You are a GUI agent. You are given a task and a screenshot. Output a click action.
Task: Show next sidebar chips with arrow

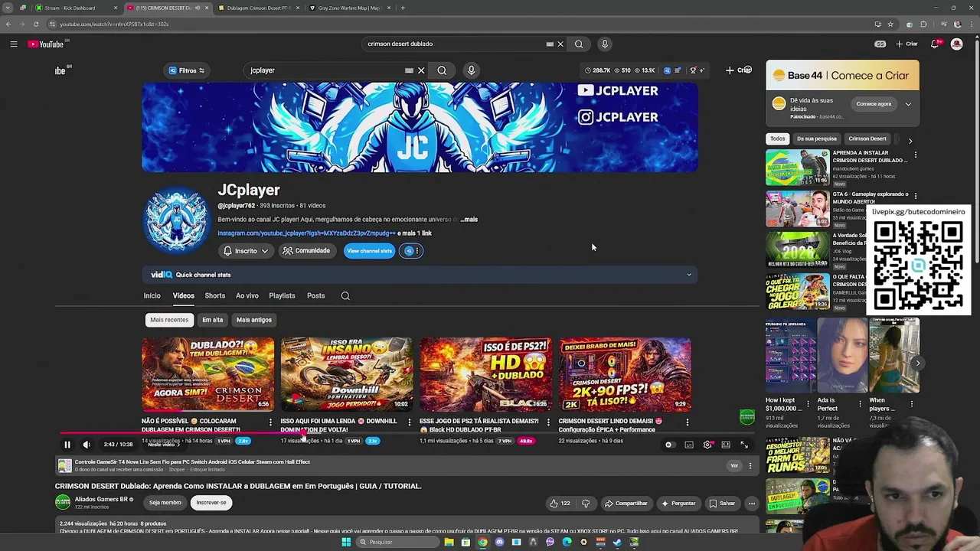point(910,141)
